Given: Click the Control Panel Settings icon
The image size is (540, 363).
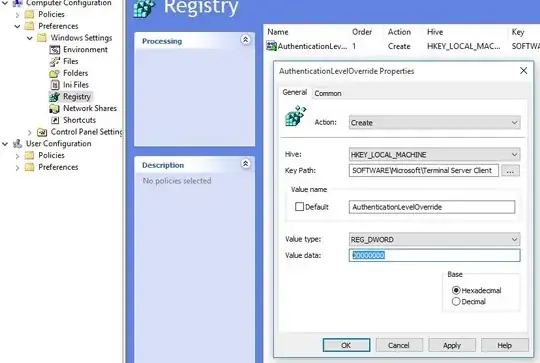Looking at the screenshot, I should point(42,132).
